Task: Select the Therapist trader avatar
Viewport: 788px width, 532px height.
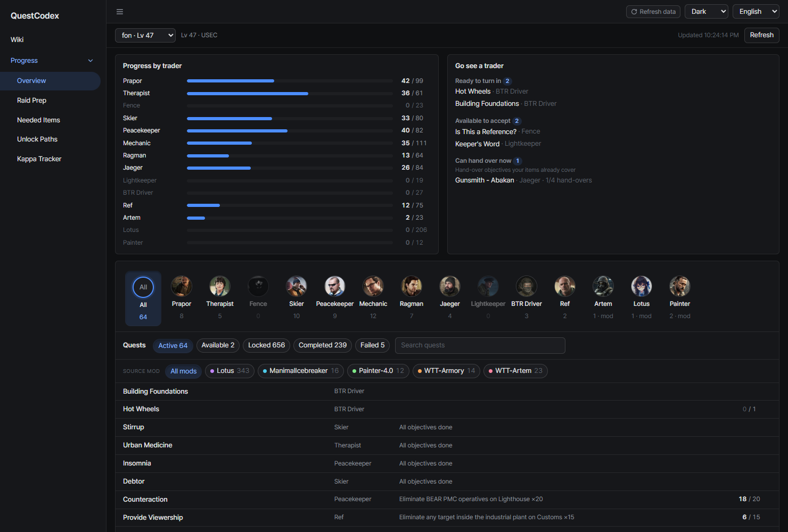Action: [220, 286]
